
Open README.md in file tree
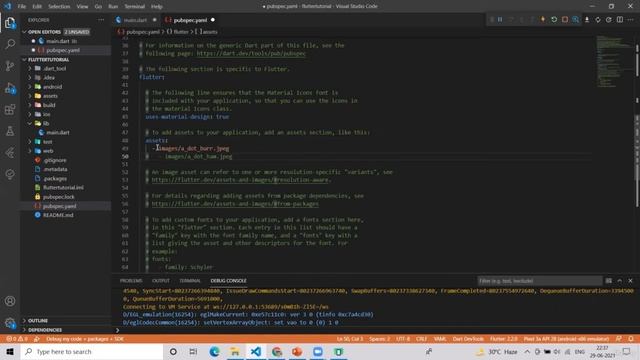[x=58, y=215]
